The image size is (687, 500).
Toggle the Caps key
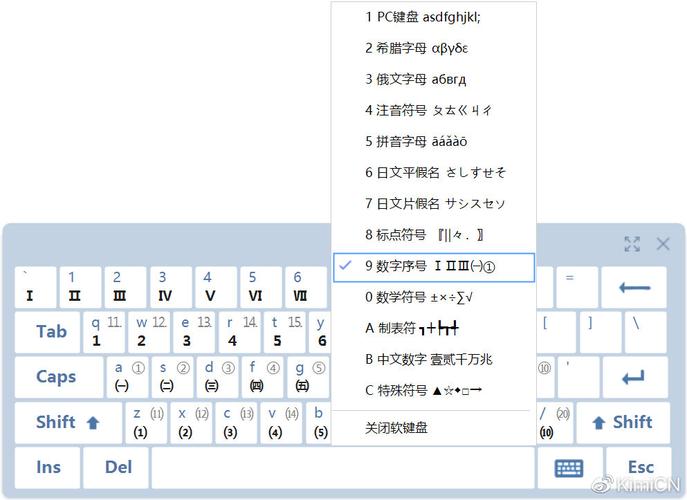point(59,377)
